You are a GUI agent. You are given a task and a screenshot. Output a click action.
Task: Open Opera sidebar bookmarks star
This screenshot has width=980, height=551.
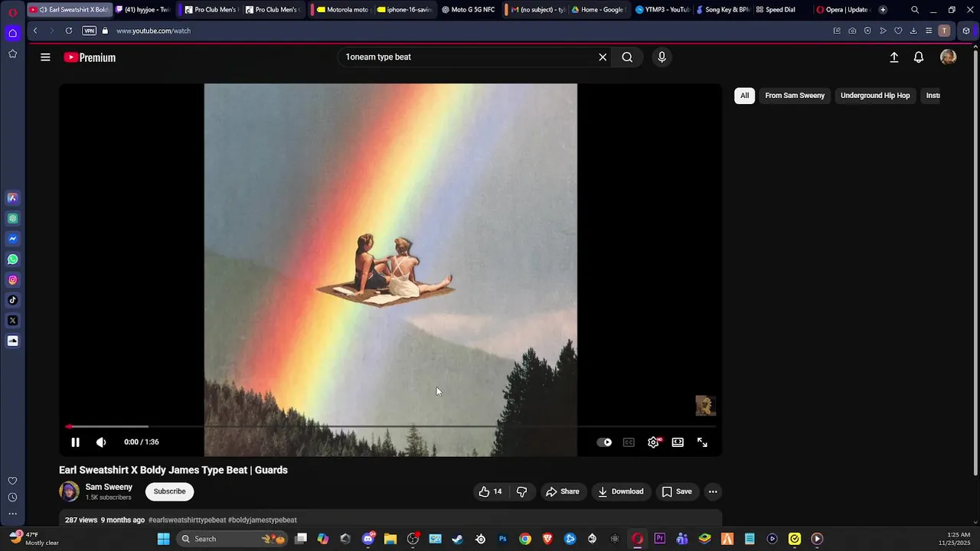tap(13, 54)
